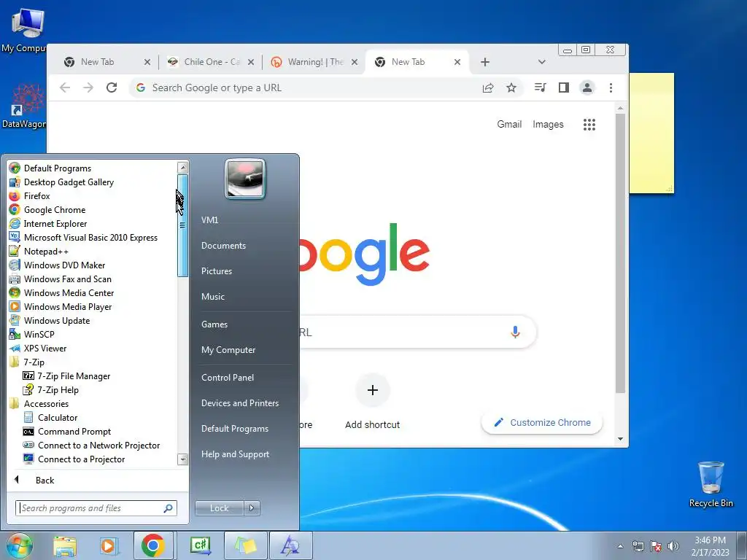This screenshot has height=560, width=747.
Task: Open Games from the Start menu
Action: pos(214,324)
